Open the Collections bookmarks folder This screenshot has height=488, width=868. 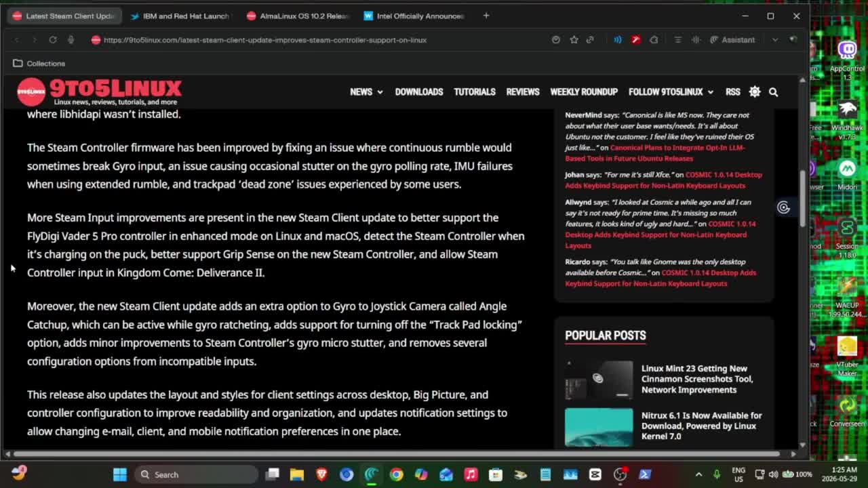pos(39,63)
